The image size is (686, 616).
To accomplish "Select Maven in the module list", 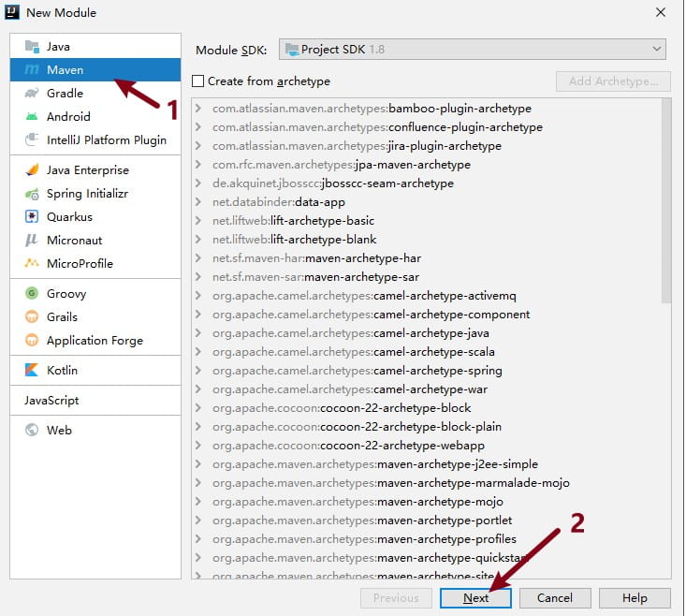I will (x=95, y=69).
